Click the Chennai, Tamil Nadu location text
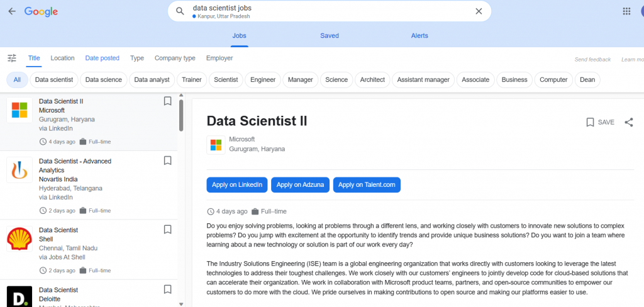The height and width of the screenshot is (307, 644). (x=68, y=248)
